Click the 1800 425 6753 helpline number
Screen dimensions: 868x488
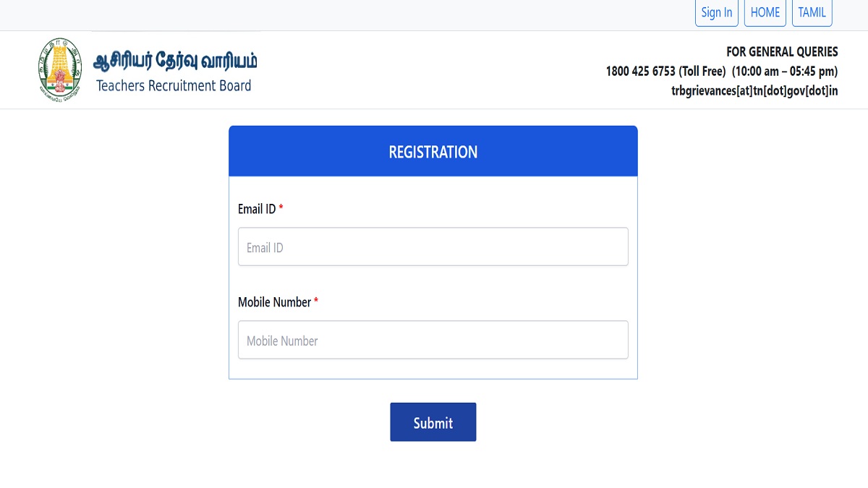coord(640,72)
